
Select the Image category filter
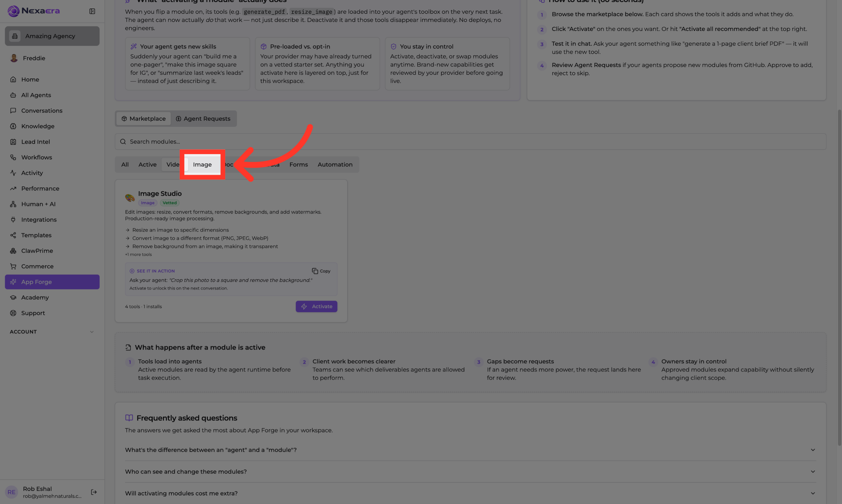coord(202,165)
